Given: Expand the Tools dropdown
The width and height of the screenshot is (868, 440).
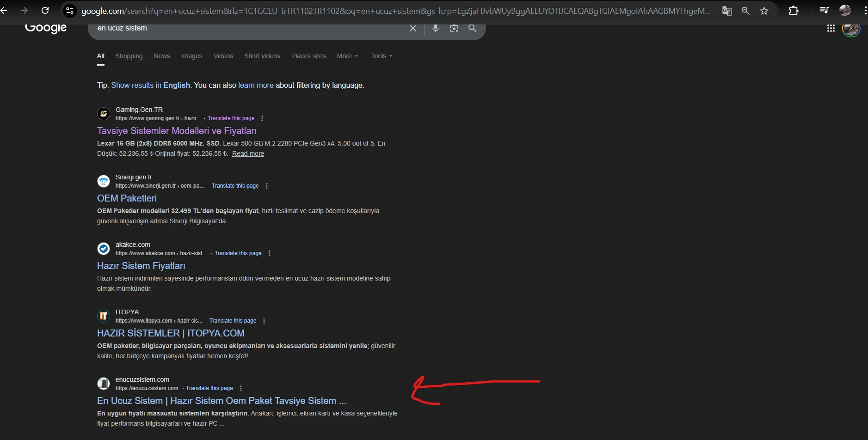Looking at the screenshot, I should pos(382,56).
